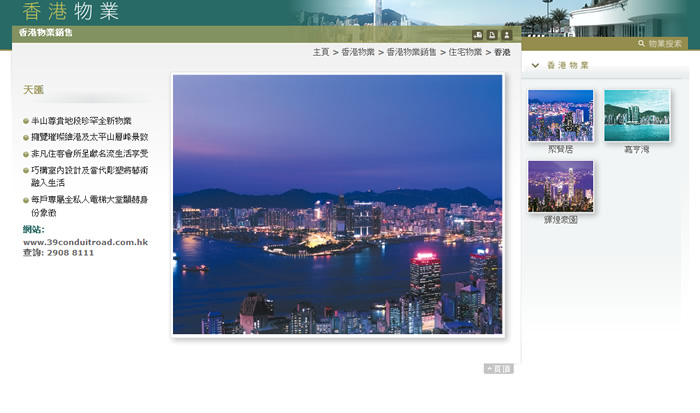This screenshot has width=700, height=413.
Task: Click the middle page icon in header toolbar
Action: point(492,34)
